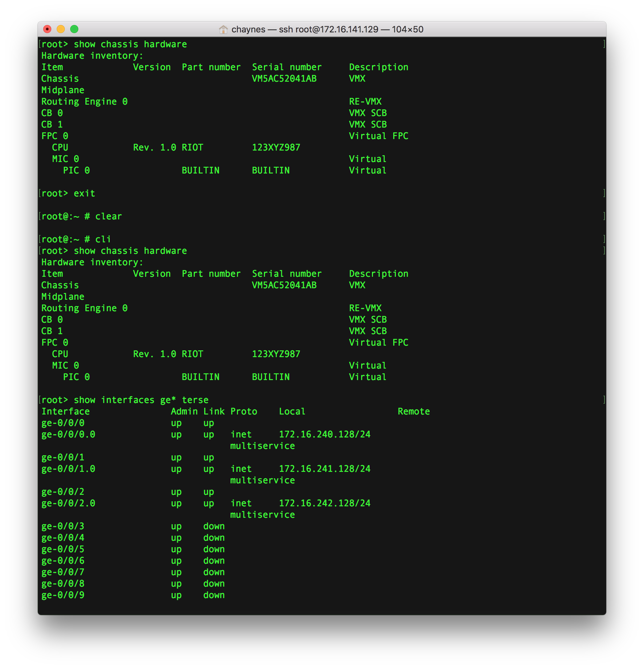Click the ge-0/0/1.0 logical interface name
Screen dimensions: 644x669
(68, 469)
